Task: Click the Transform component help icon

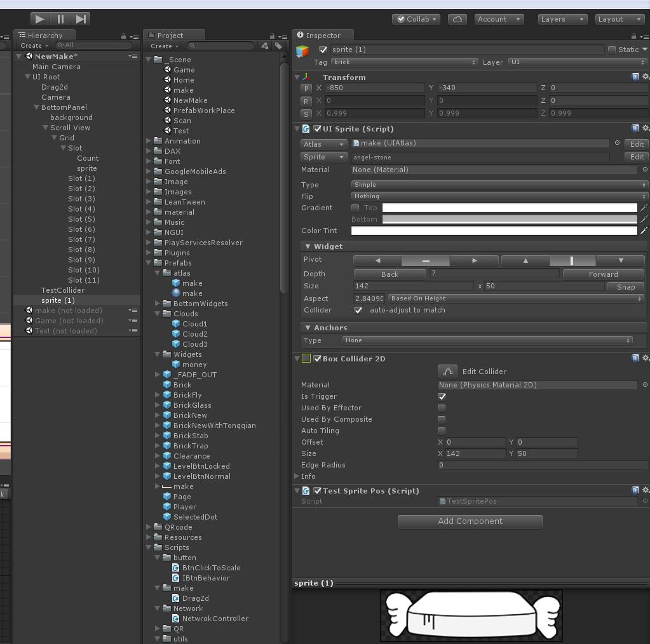Action: [635, 77]
